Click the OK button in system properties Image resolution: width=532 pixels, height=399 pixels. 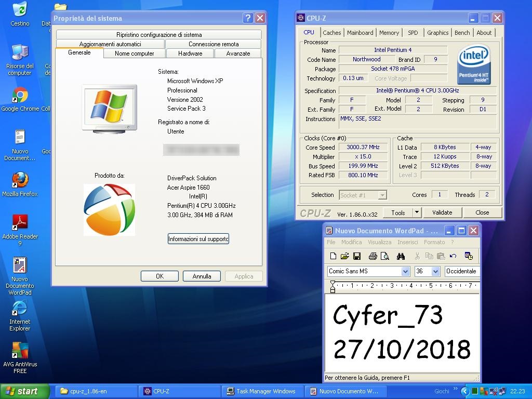(x=159, y=276)
